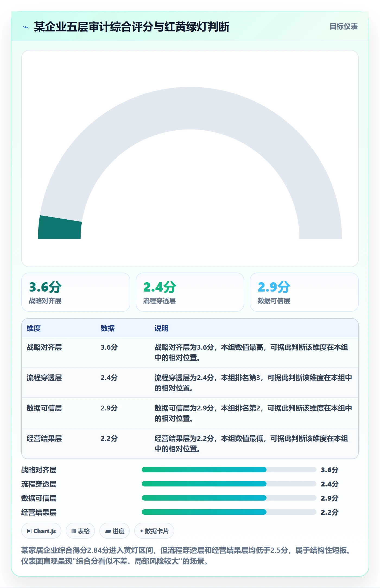Click the 流程穿透层 table row name
Viewport: 380px width, 588px height.
44,378
